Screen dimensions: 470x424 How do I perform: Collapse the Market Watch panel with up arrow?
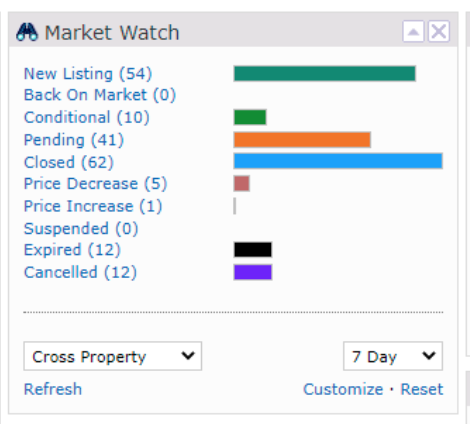413,32
